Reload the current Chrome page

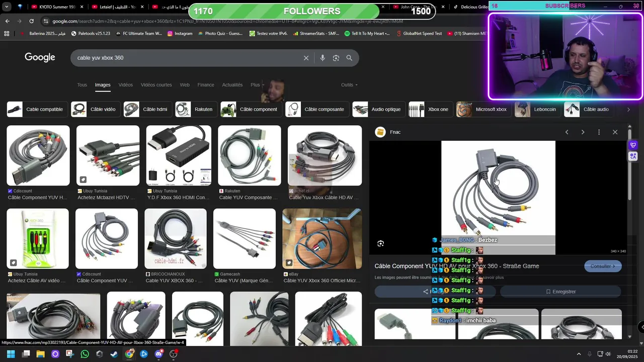pos(31,21)
